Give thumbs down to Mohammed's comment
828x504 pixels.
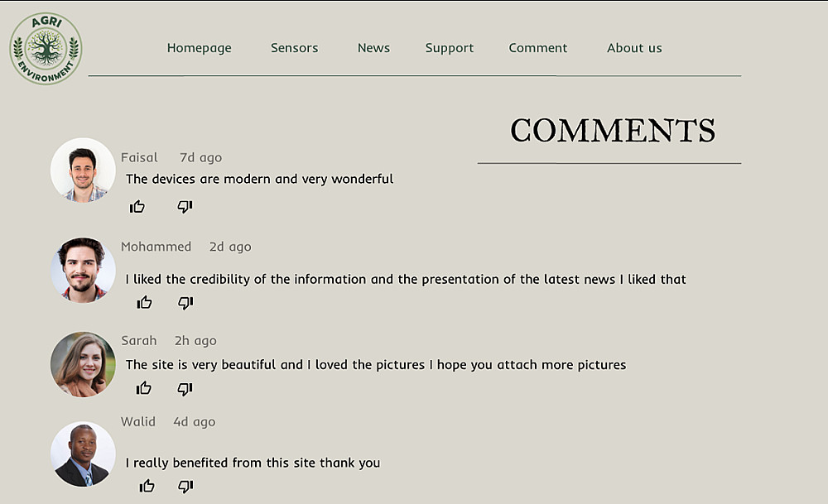pyautogui.click(x=185, y=303)
